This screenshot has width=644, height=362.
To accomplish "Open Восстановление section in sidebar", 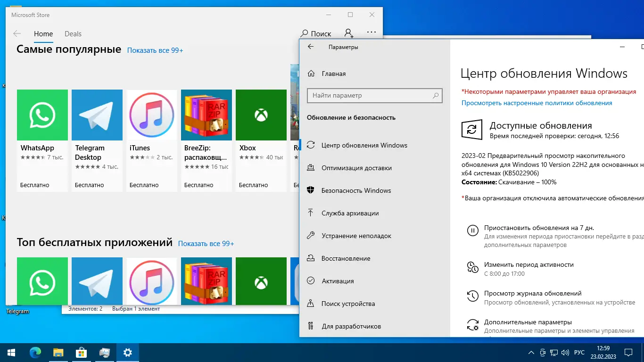I will click(374, 258).
